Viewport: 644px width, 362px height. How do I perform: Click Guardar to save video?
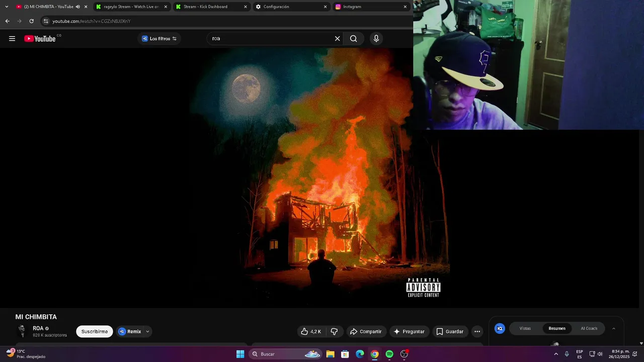pyautogui.click(x=450, y=331)
